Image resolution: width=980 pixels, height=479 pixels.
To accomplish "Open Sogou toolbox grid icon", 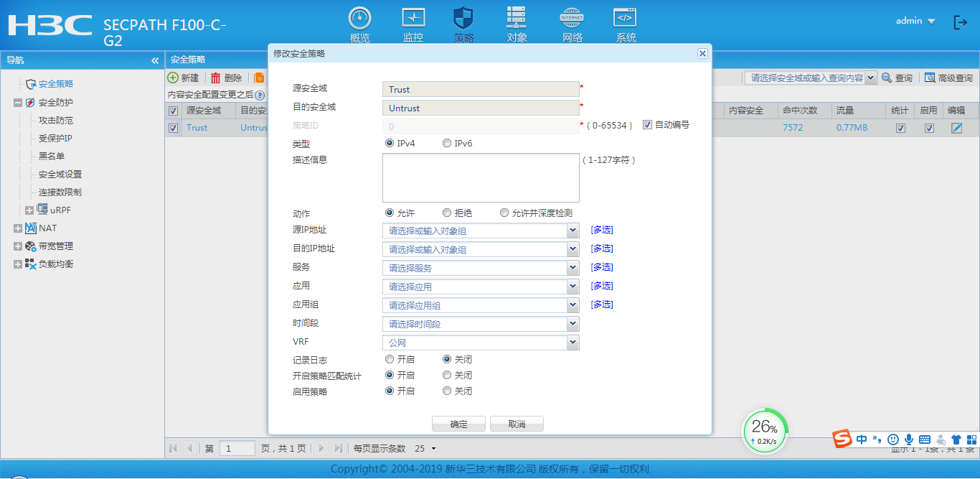I will pos(972,440).
